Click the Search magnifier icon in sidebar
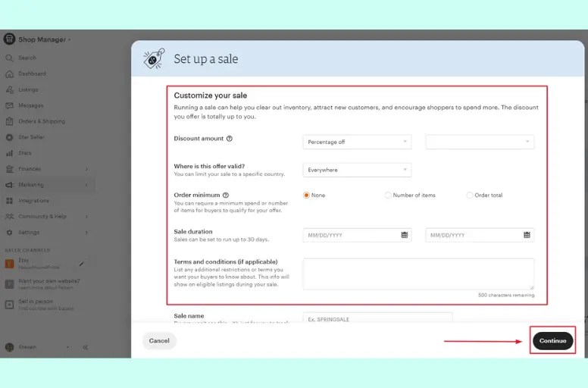Image resolution: width=588 pixels, height=388 pixels. click(9, 58)
